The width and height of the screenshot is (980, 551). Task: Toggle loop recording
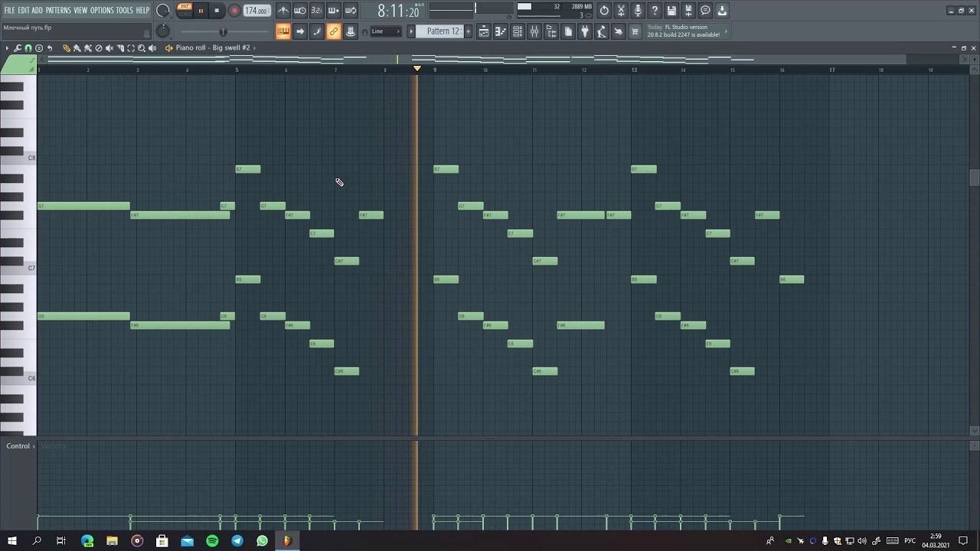pyautogui.click(x=351, y=11)
